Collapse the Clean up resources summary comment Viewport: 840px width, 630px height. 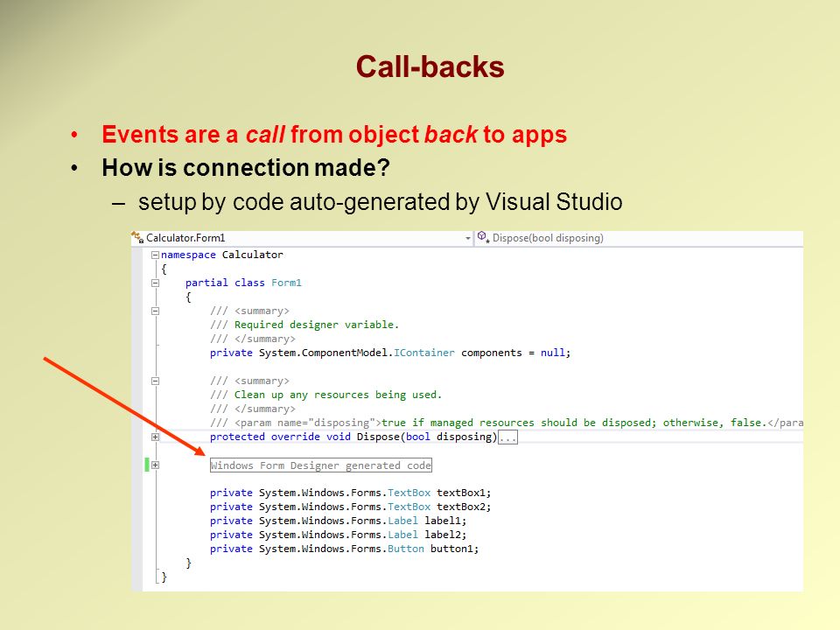click(156, 381)
